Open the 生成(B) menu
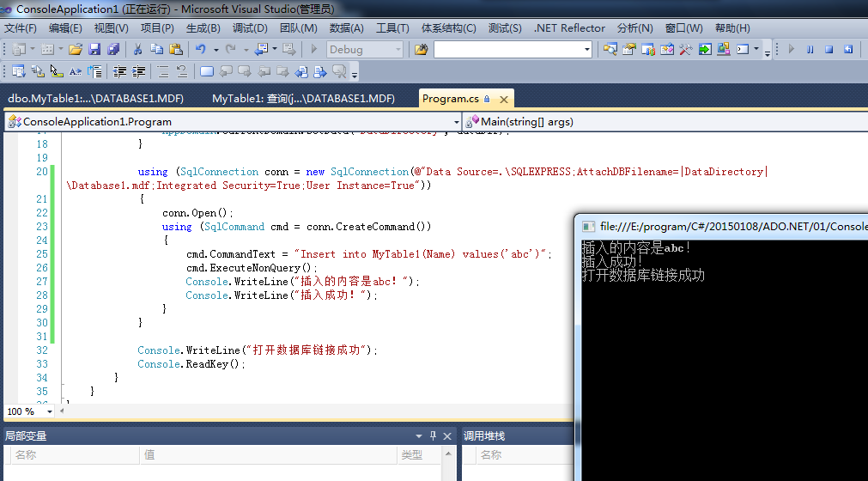 (203, 28)
